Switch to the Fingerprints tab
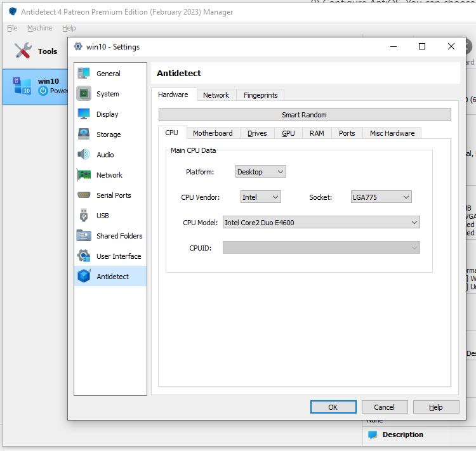Image resolution: width=476 pixels, height=451 pixels. pyautogui.click(x=260, y=95)
